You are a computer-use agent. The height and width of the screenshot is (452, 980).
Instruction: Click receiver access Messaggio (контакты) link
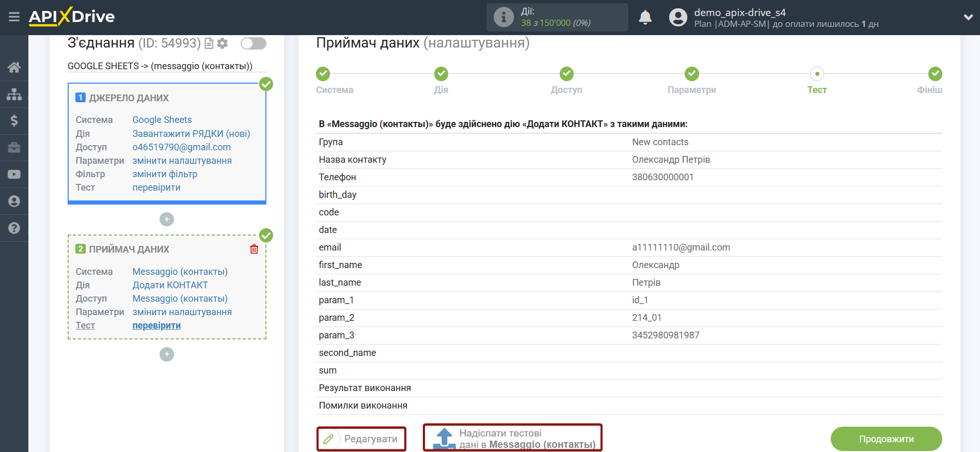coord(180,299)
